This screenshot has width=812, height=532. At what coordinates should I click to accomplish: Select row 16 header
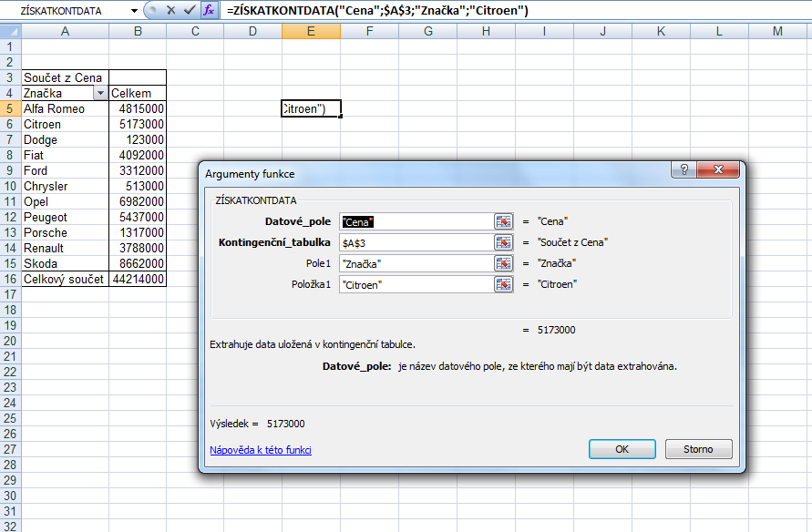pos(10,279)
